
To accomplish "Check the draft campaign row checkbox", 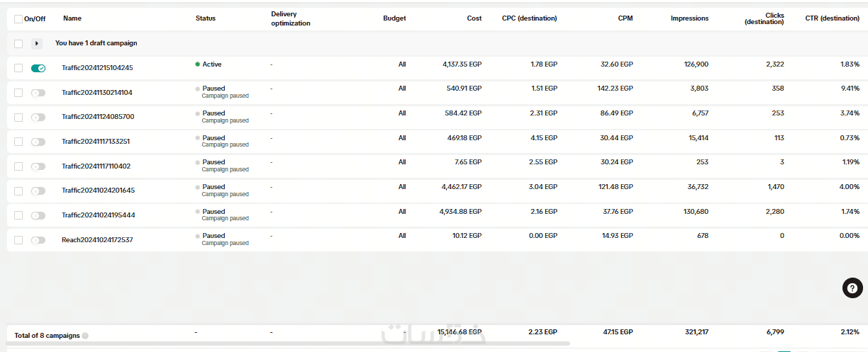I will 18,44.
